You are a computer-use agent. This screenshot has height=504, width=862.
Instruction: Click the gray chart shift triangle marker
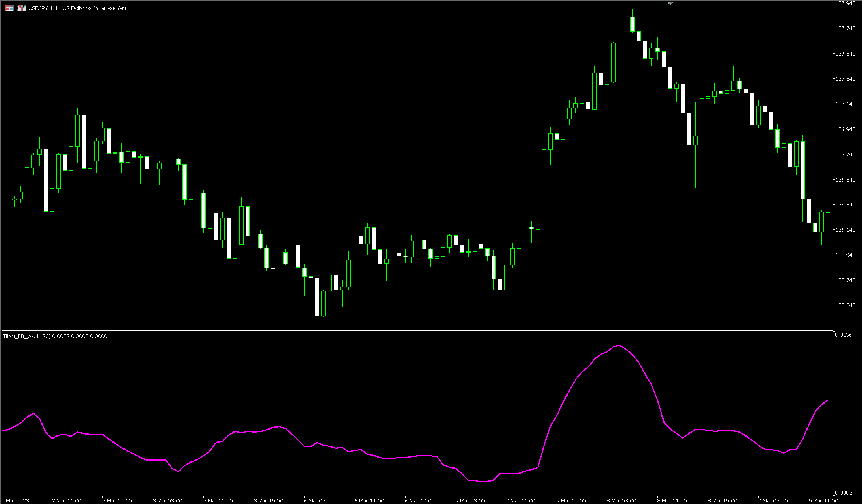670,3
